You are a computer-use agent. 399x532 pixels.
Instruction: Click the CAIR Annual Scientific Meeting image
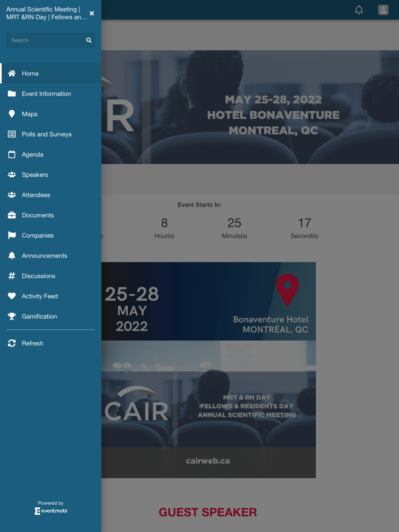point(209,409)
